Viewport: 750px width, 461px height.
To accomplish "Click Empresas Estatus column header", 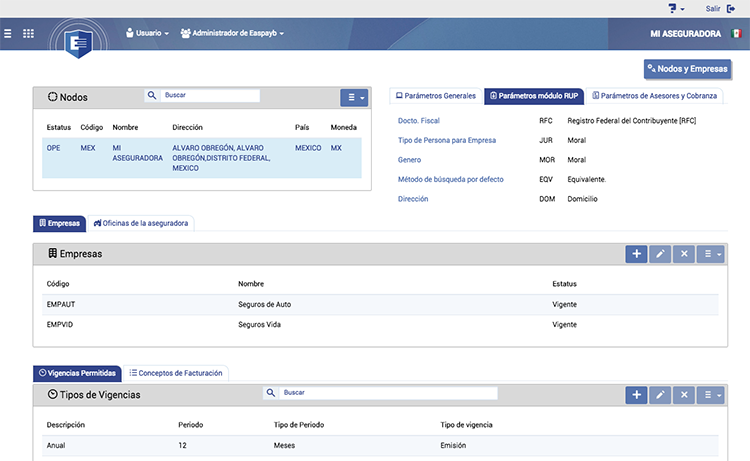I will [x=564, y=284].
